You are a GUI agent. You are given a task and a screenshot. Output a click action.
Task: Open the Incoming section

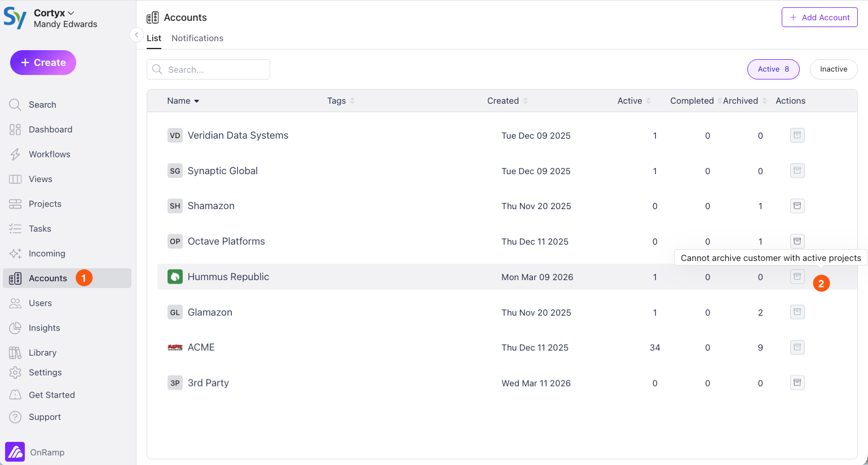click(x=47, y=253)
